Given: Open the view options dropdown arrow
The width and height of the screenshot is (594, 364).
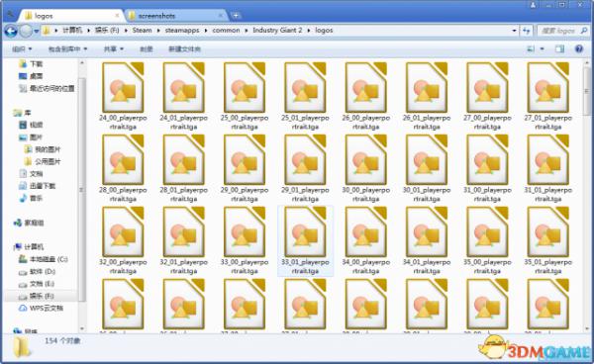Looking at the screenshot, I should [543, 48].
